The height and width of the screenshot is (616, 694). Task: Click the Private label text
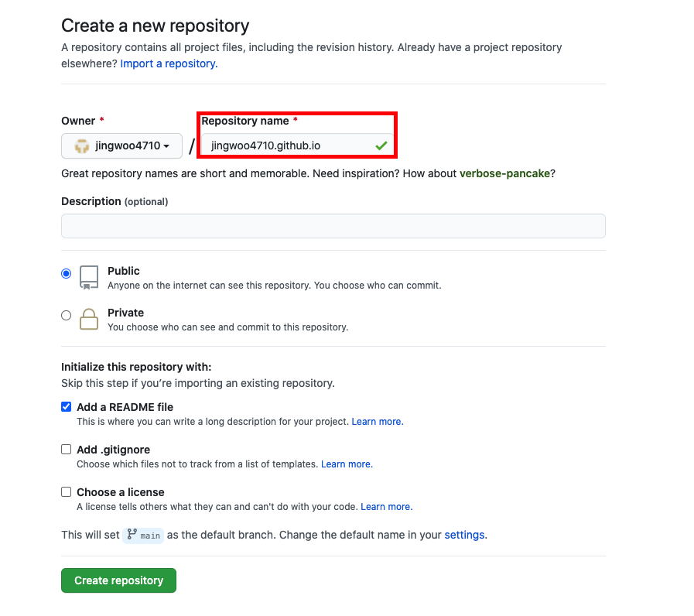tap(125, 313)
